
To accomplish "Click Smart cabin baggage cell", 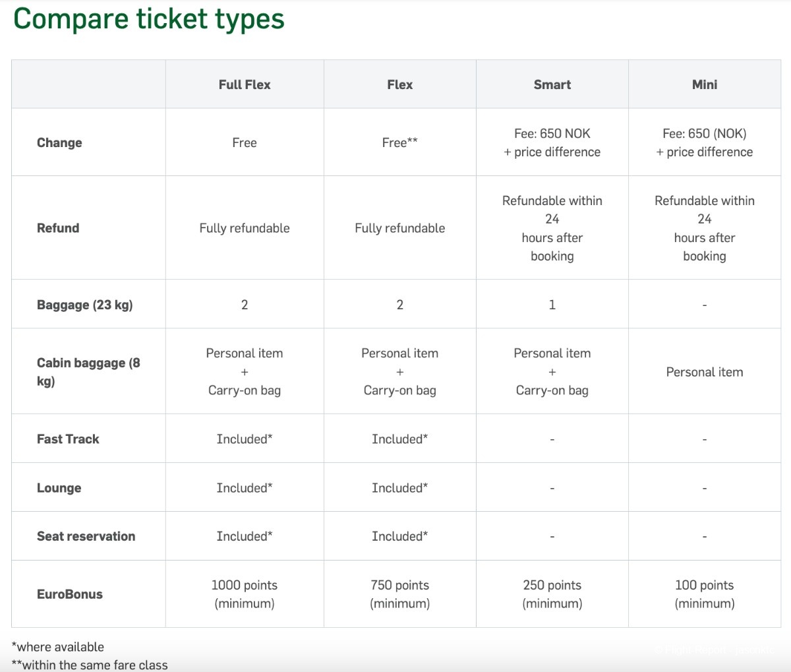I will (x=552, y=372).
